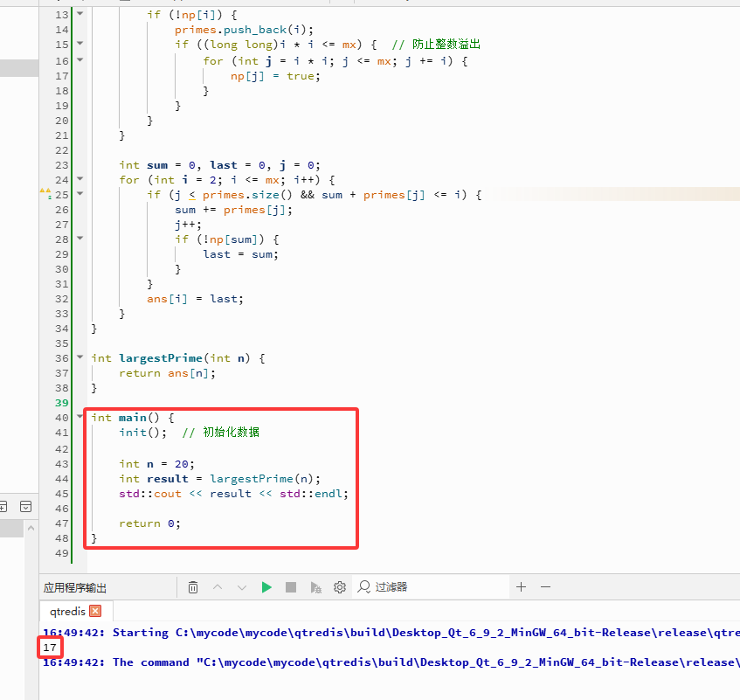Click the 'init();' call in main
Viewport: 740px width, 700px height.
pyautogui.click(x=143, y=433)
